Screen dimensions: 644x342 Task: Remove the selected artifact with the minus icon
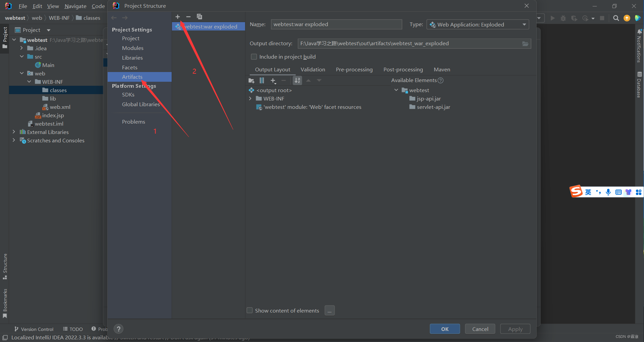[x=188, y=17]
